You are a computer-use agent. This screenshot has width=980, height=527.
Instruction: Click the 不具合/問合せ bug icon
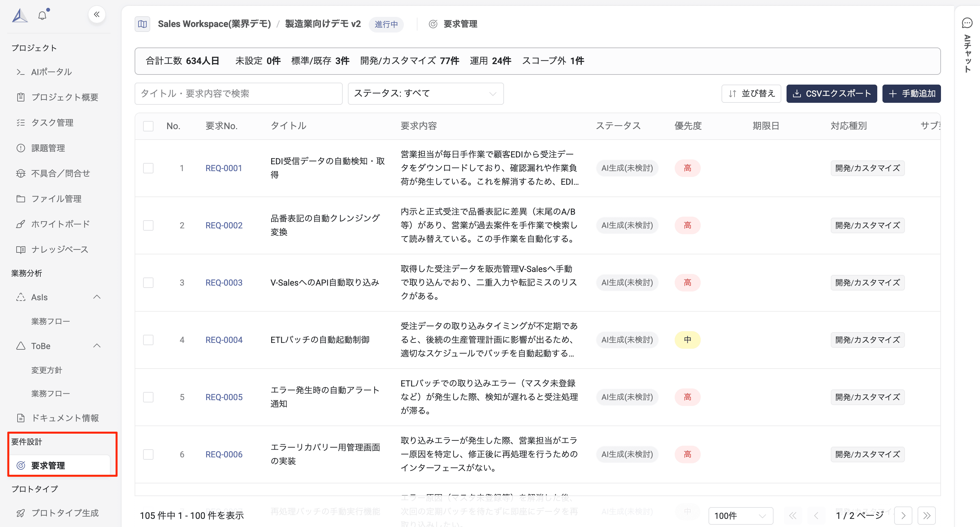pyautogui.click(x=20, y=173)
